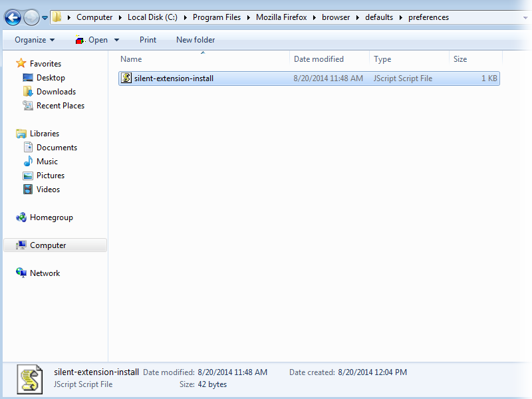Open Downloads in the navigation pane

point(56,92)
